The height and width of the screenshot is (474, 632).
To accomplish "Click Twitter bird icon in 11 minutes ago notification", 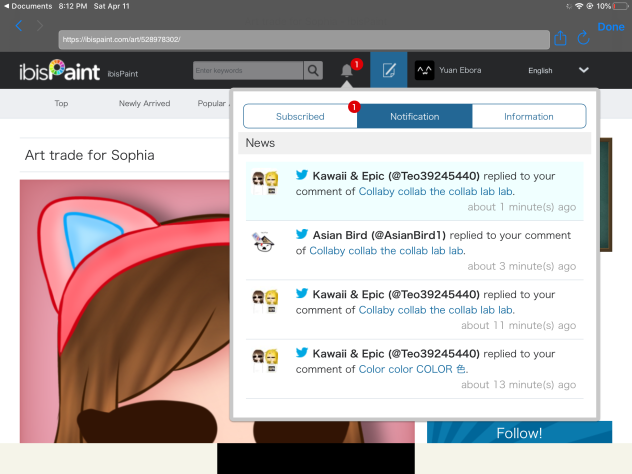I will pos(302,293).
